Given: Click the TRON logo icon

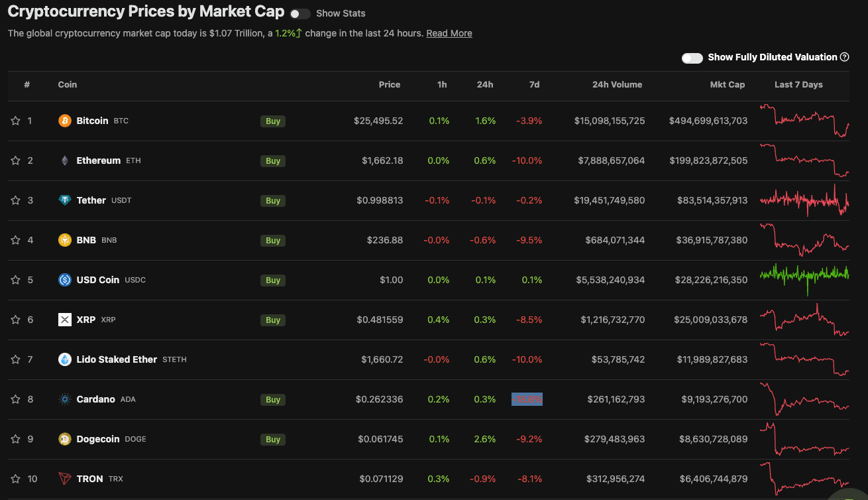Looking at the screenshot, I should (65, 479).
